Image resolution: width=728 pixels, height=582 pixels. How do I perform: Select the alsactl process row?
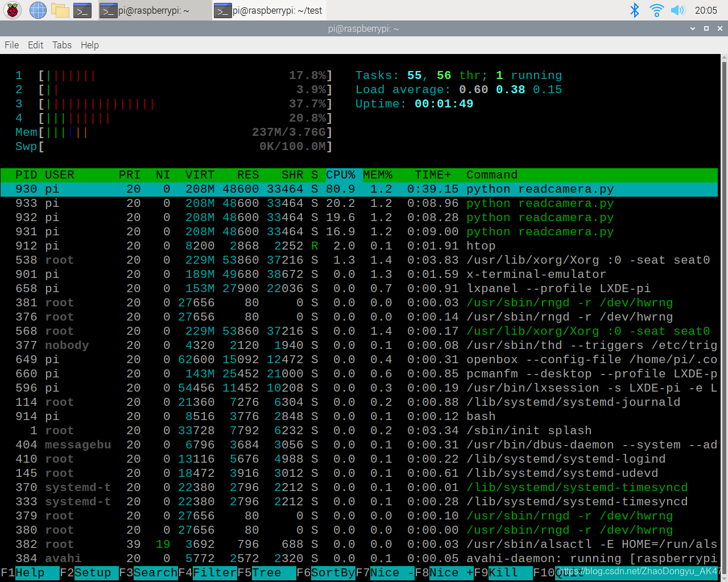coord(359,544)
